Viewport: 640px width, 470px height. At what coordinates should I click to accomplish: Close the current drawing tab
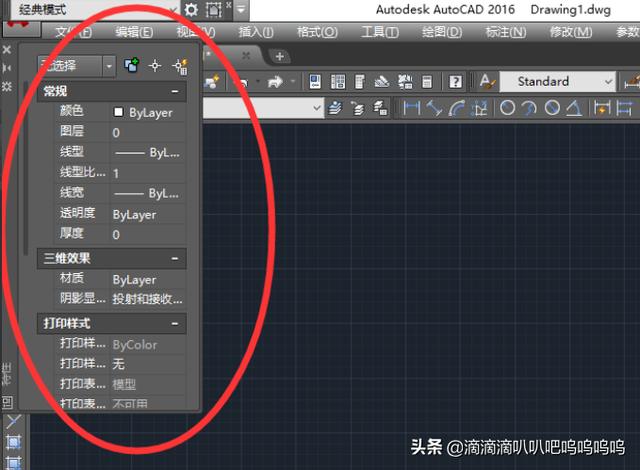coord(246,55)
